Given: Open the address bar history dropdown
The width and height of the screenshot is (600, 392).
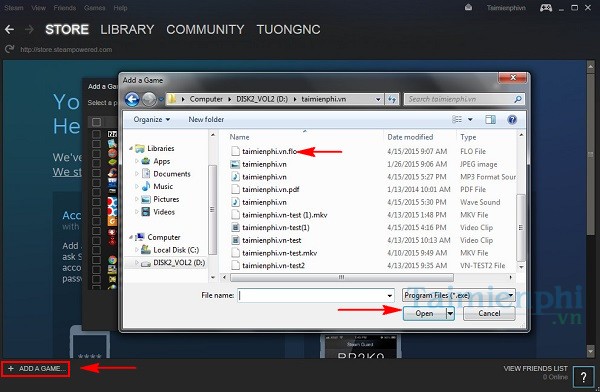Looking at the screenshot, I should point(378,99).
